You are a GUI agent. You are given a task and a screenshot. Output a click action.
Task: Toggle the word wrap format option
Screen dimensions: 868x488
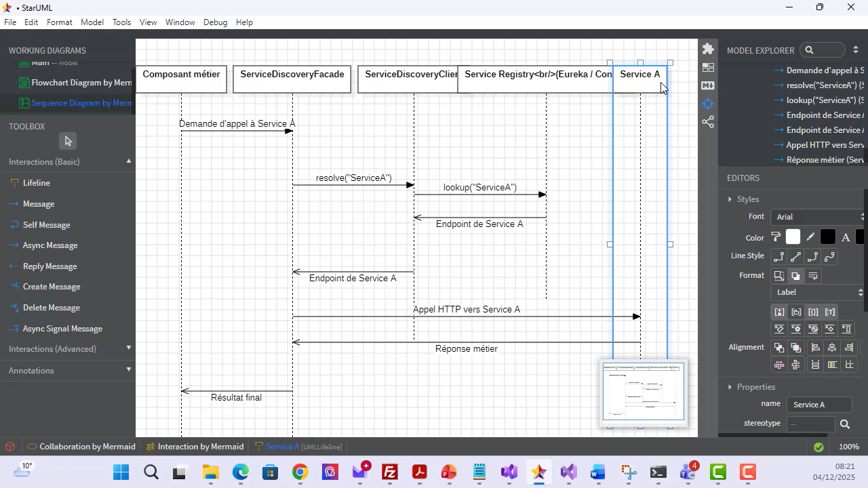click(x=812, y=276)
